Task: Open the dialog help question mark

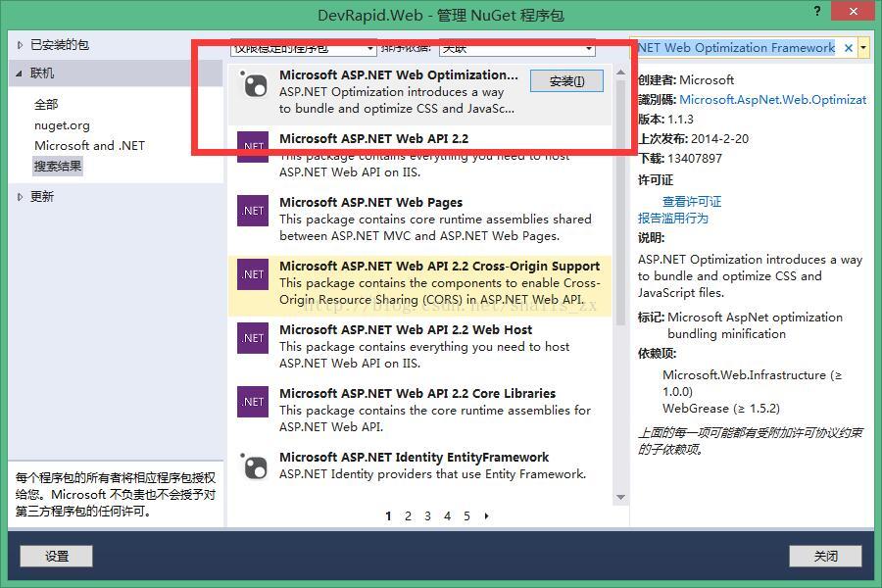Action: pos(817,11)
